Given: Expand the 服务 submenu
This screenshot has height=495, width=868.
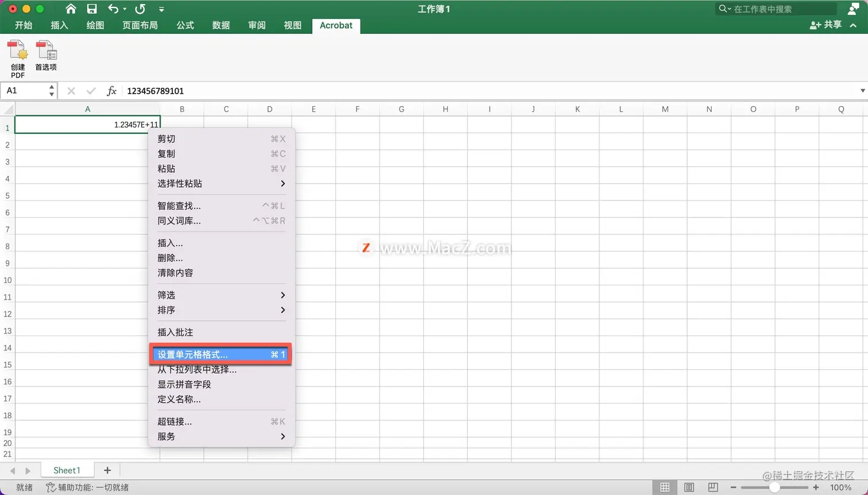Looking at the screenshot, I should click(x=222, y=436).
